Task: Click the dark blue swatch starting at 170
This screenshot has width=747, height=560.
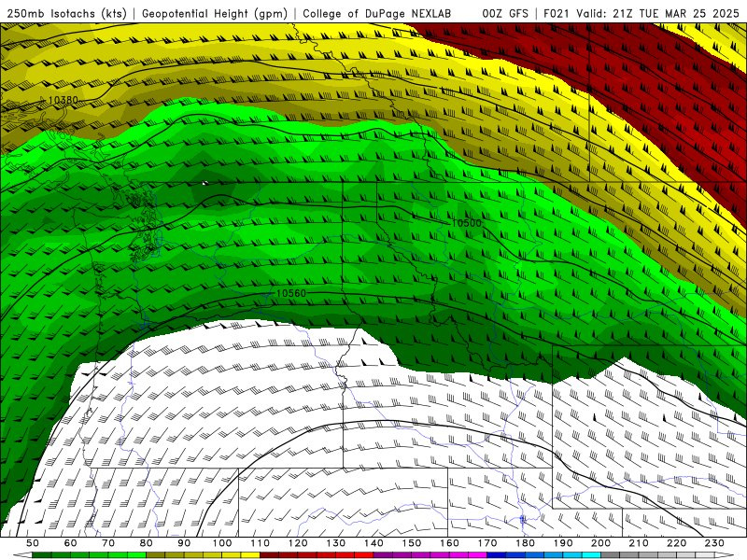Action: click(497, 555)
